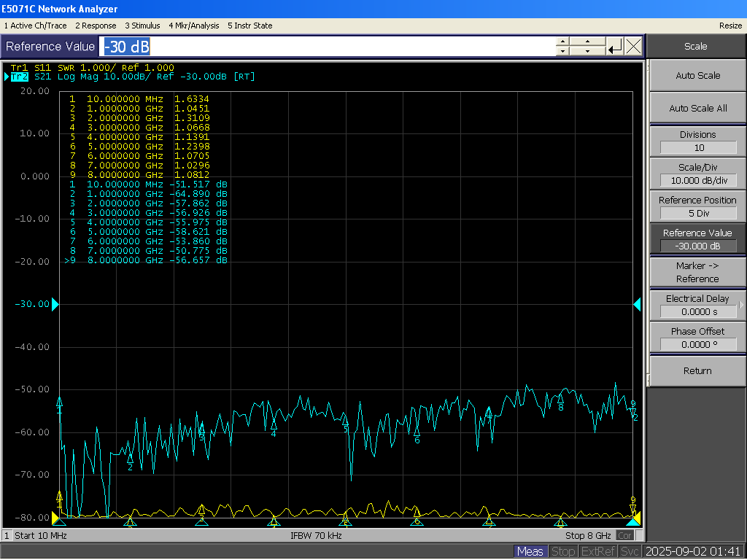The width and height of the screenshot is (747, 560).
Task: Click the right cyan reference position triangle
Action: point(637,304)
